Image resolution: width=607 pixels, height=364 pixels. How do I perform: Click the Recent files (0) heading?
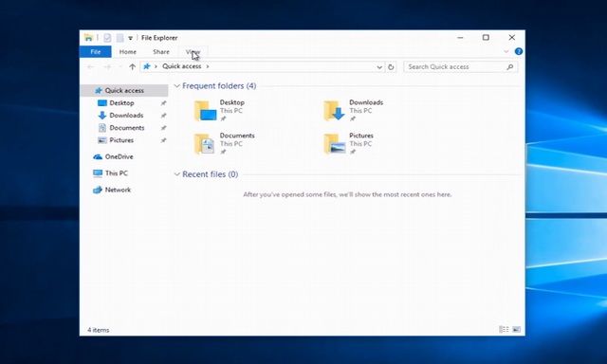tap(211, 174)
